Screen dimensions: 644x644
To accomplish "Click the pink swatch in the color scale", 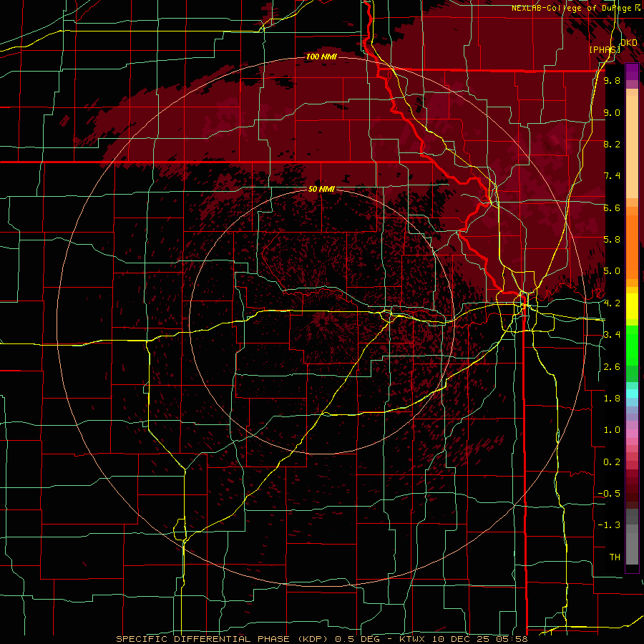I will (632, 434).
